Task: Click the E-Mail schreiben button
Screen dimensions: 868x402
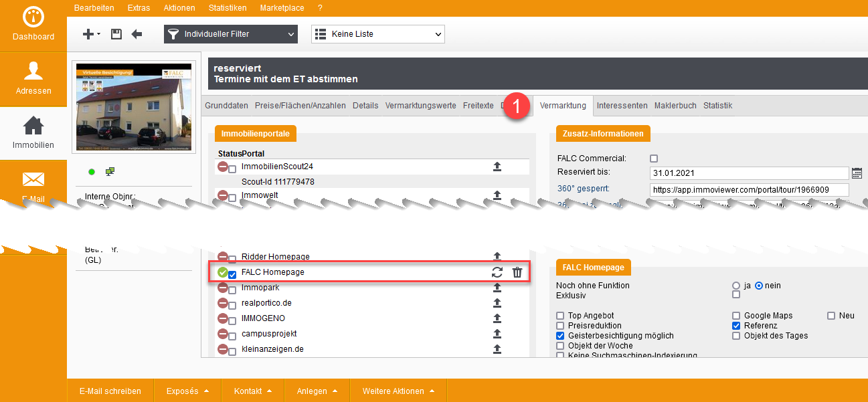Action: point(110,391)
